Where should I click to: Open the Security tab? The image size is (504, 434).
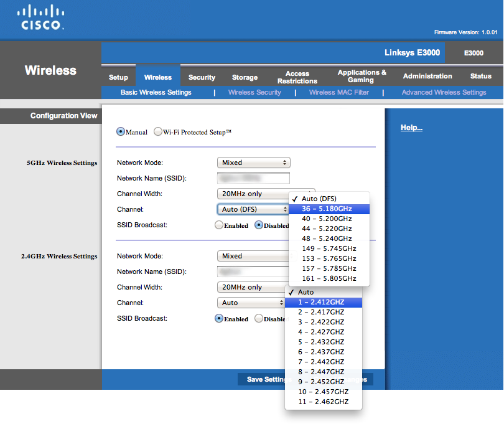(202, 77)
